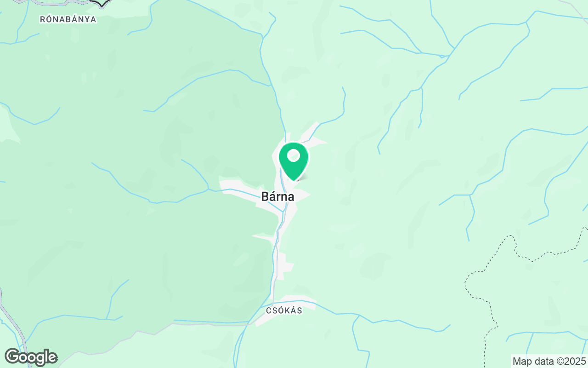
Task: Click the blue stream running through Csókás
Action: [x=294, y=302]
